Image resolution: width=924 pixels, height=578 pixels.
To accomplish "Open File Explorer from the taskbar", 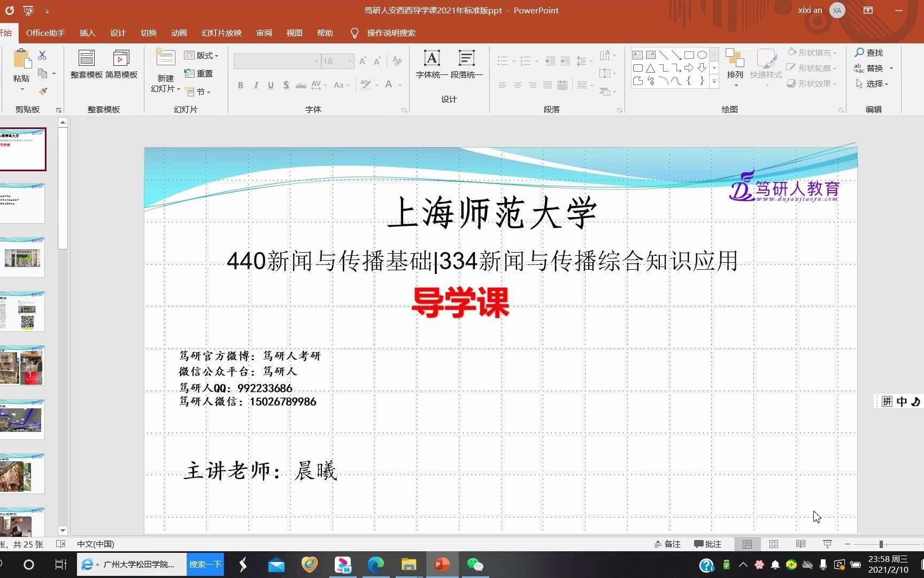I will tap(409, 565).
